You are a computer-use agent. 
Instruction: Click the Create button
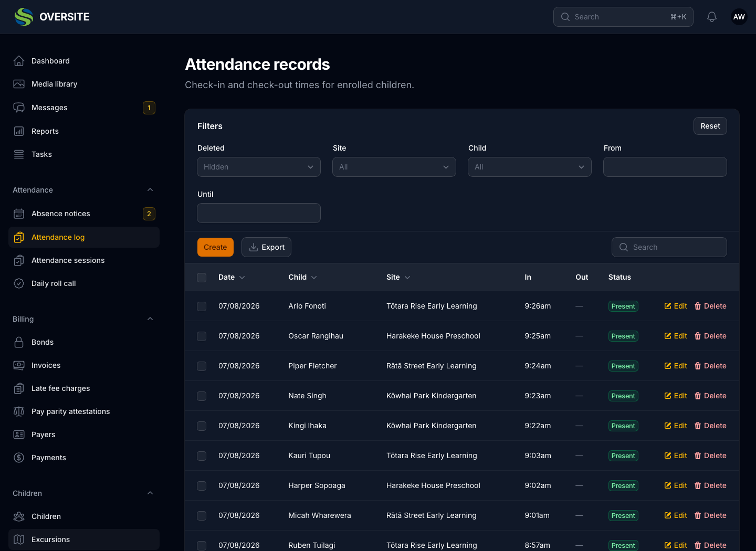click(215, 247)
